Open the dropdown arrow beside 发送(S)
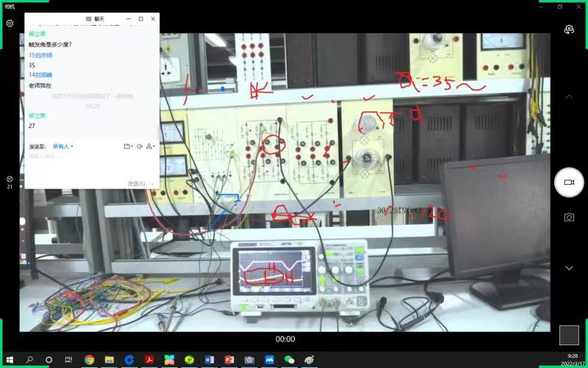The image size is (588, 368). (x=153, y=183)
